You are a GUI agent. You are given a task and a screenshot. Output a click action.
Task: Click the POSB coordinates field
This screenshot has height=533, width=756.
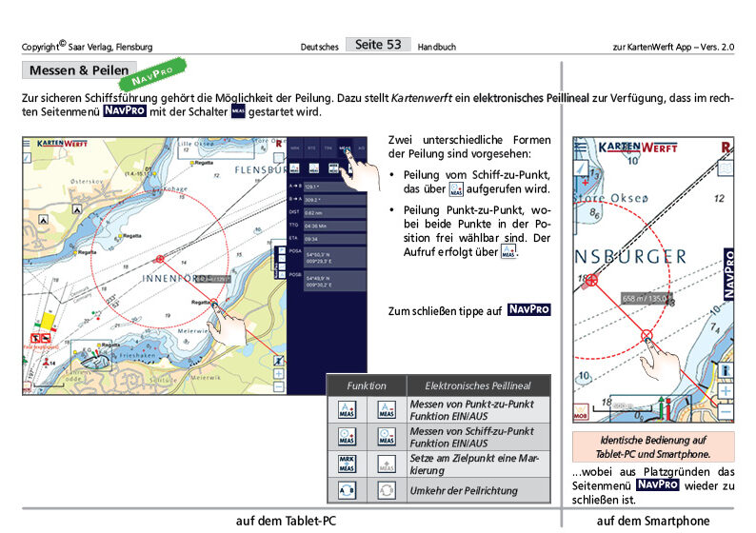tap(334, 282)
